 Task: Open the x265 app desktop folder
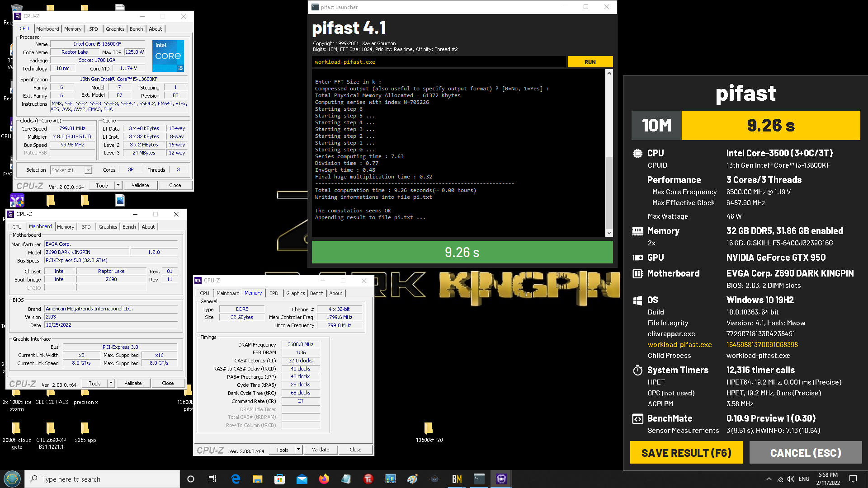coord(85,432)
